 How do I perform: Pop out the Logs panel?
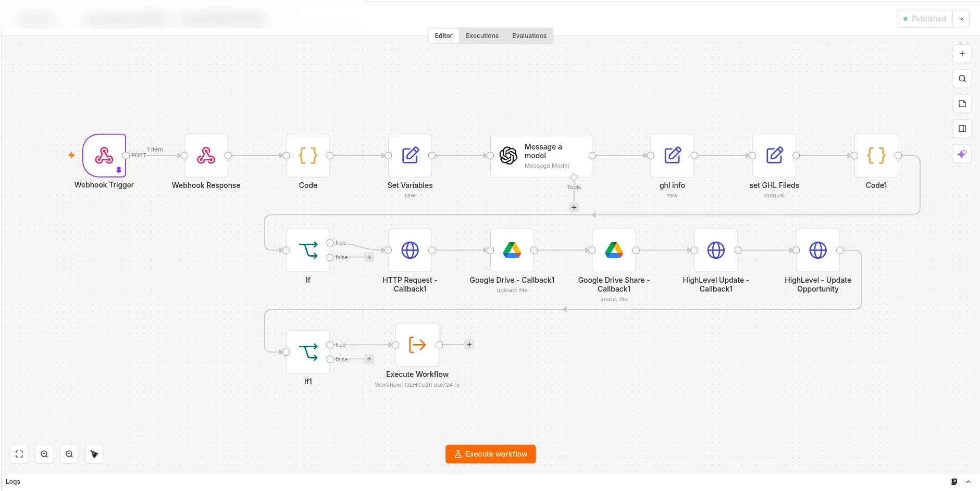point(954,482)
